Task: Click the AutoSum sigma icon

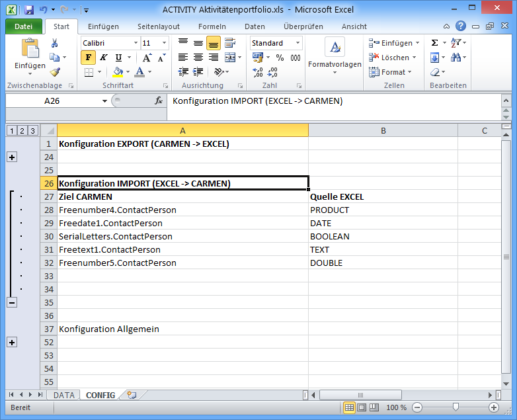Action: [434, 43]
